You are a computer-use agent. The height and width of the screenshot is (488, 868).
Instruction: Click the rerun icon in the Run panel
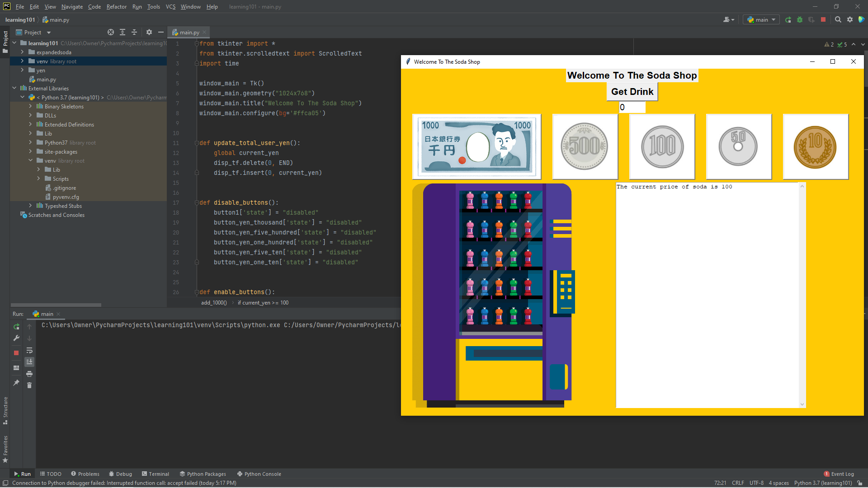tap(16, 326)
